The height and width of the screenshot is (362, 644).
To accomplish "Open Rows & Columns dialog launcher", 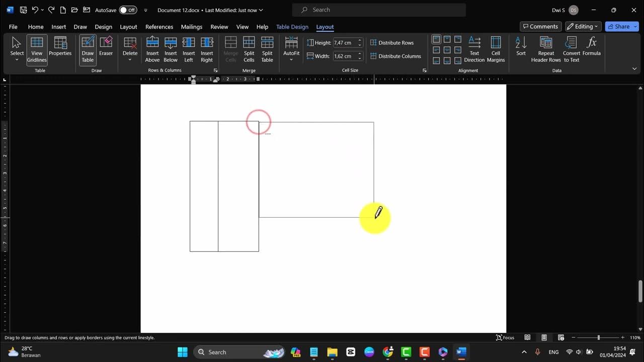I will coord(215,70).
